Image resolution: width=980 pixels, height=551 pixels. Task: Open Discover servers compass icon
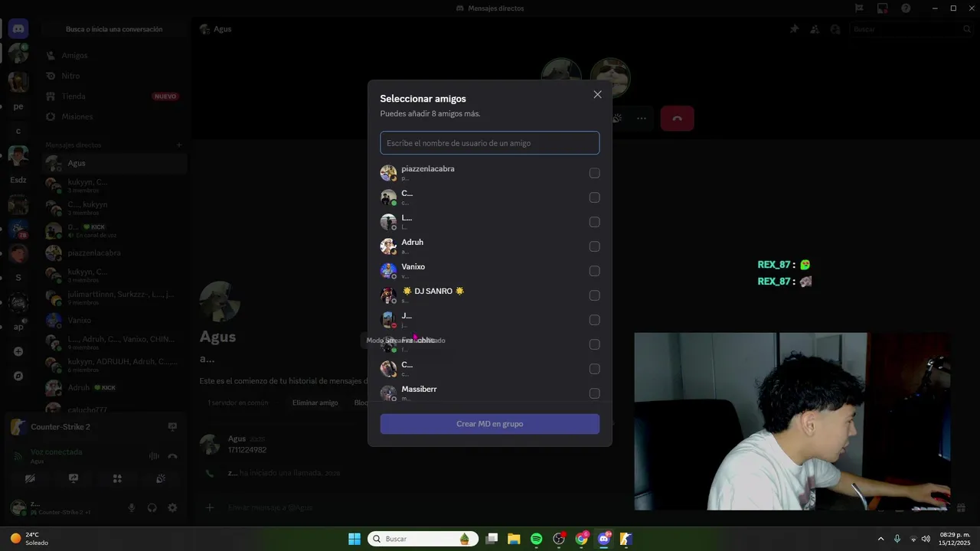click(x=18, y=377)
